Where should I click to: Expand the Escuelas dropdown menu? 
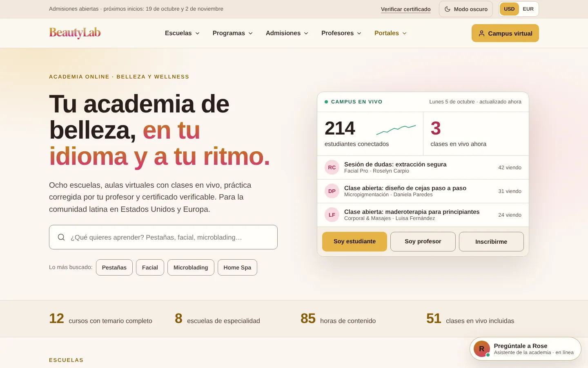coord(182,33)
